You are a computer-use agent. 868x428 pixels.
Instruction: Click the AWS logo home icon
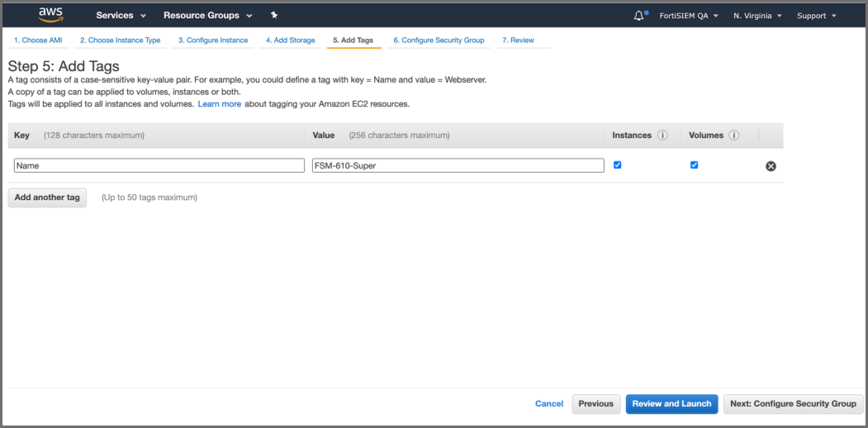coord(51,15)
